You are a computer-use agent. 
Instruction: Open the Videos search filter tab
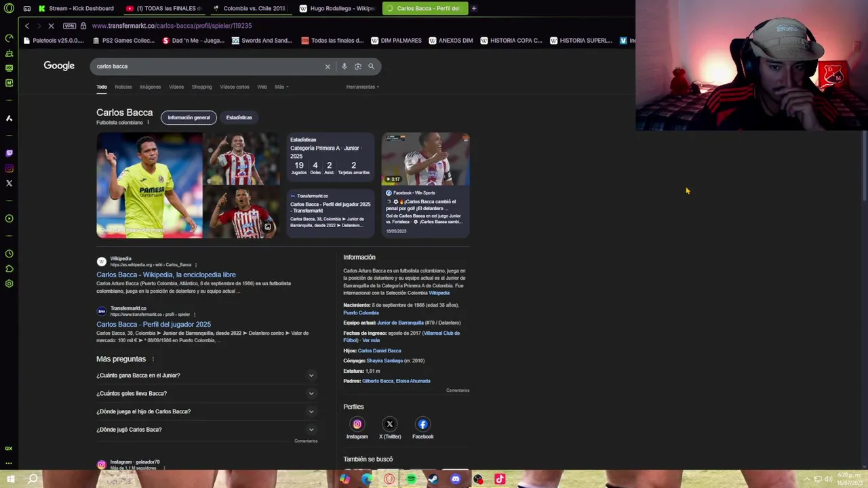coord(176,87)
